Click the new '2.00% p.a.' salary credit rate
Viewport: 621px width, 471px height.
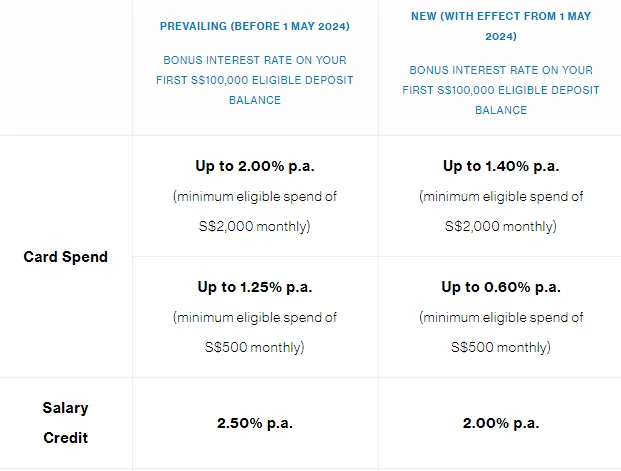[501, 423]
